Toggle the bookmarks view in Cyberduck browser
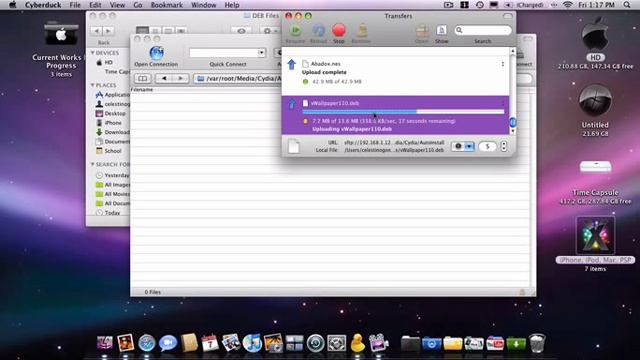Image resolution: width=640 pixels, height=360 pixels. tap(142, 78)
